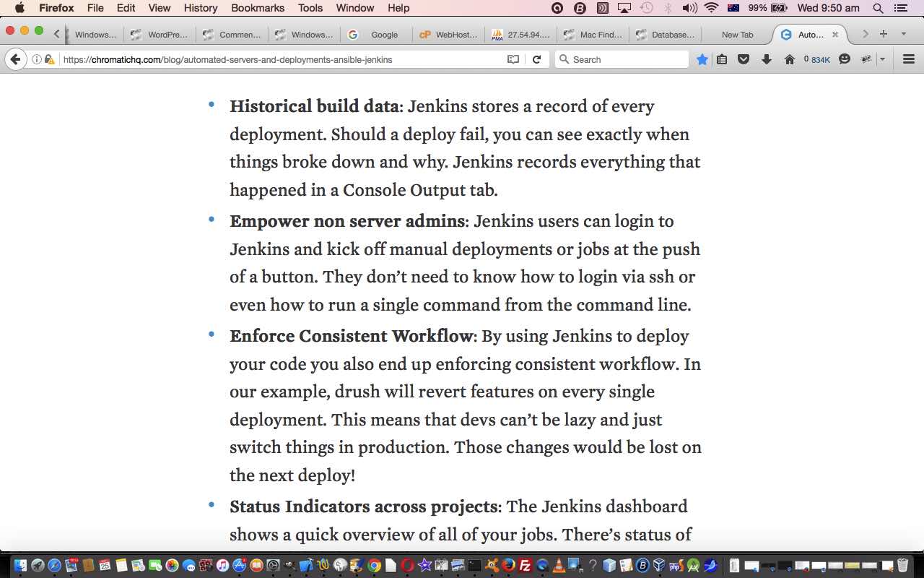Launch VLC from the Dock
The height and width of the screenshot is (578, 924).
559,565
